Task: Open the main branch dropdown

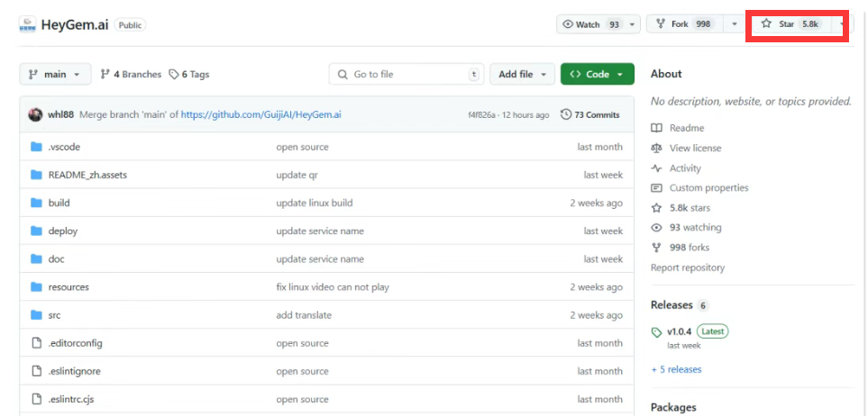Action: [x=55, y=74]
